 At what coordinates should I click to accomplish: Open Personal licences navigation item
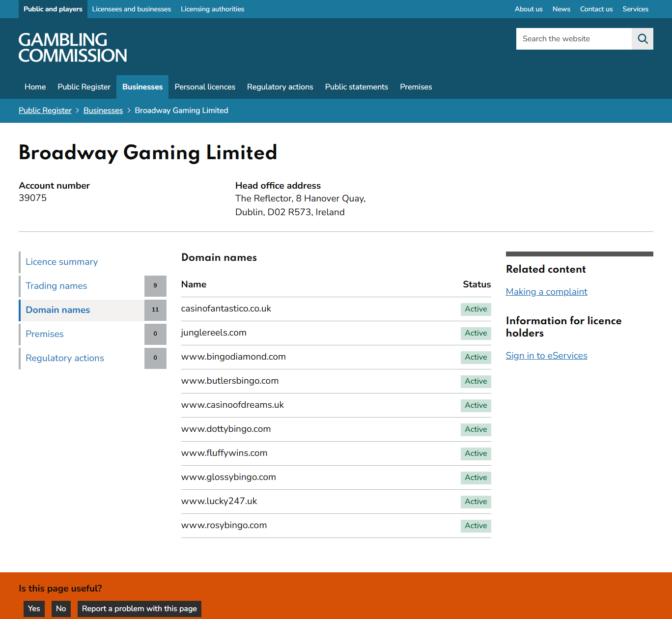click(205, 87)
